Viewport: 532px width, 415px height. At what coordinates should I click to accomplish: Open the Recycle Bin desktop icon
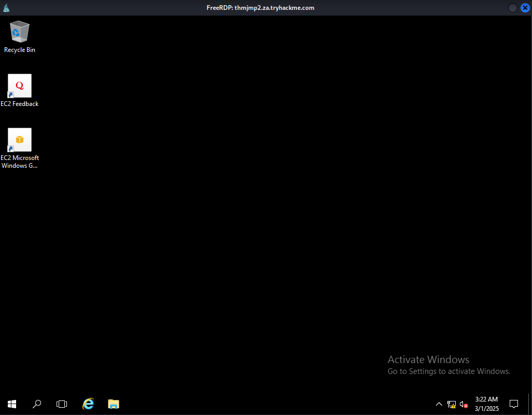pos(20,32)
